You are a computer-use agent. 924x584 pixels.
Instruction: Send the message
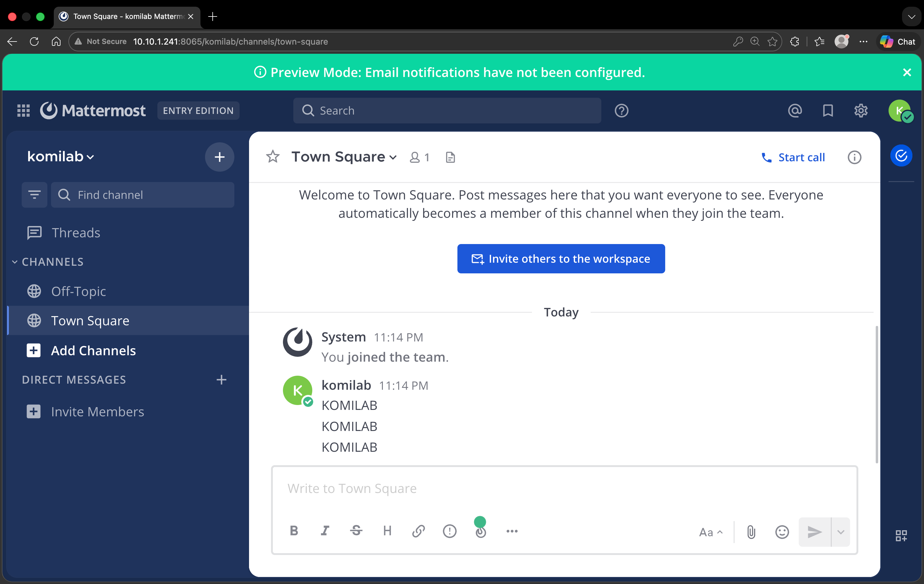[x=815, y=532]
